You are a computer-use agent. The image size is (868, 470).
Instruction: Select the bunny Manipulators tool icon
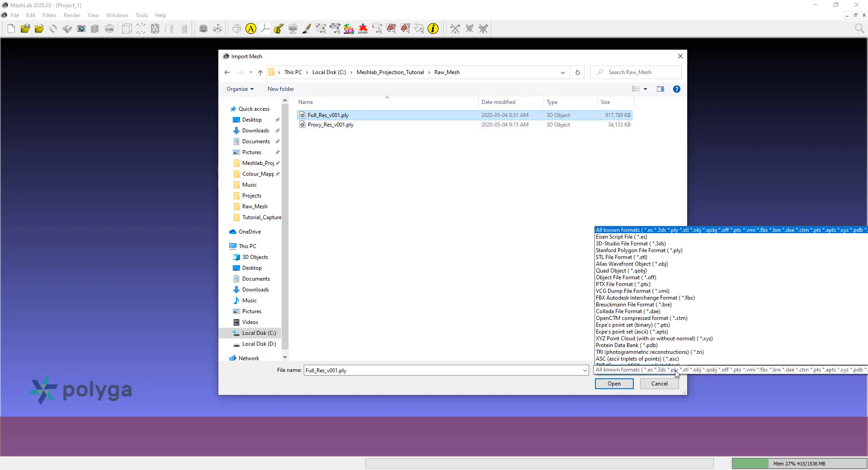point(349,29)
